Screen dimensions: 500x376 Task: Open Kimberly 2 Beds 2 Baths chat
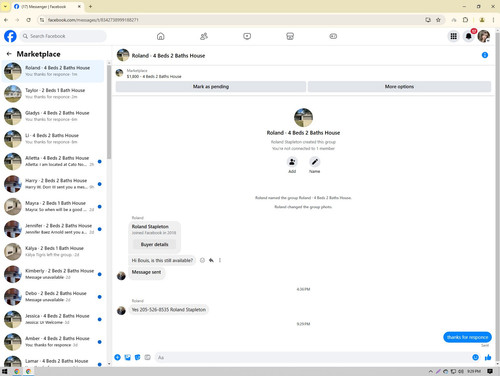[x=53, y=274]
